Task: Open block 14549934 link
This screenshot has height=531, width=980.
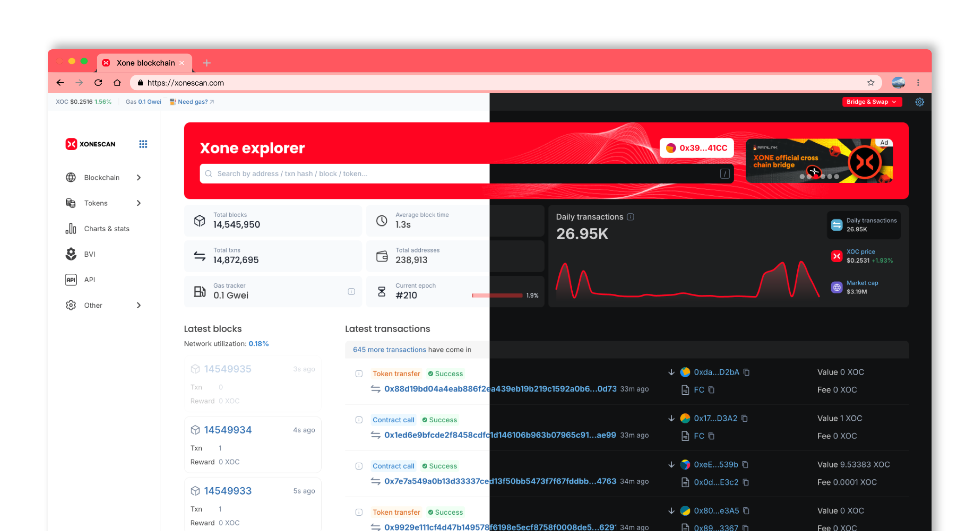Action: click(x=228, y=430)
